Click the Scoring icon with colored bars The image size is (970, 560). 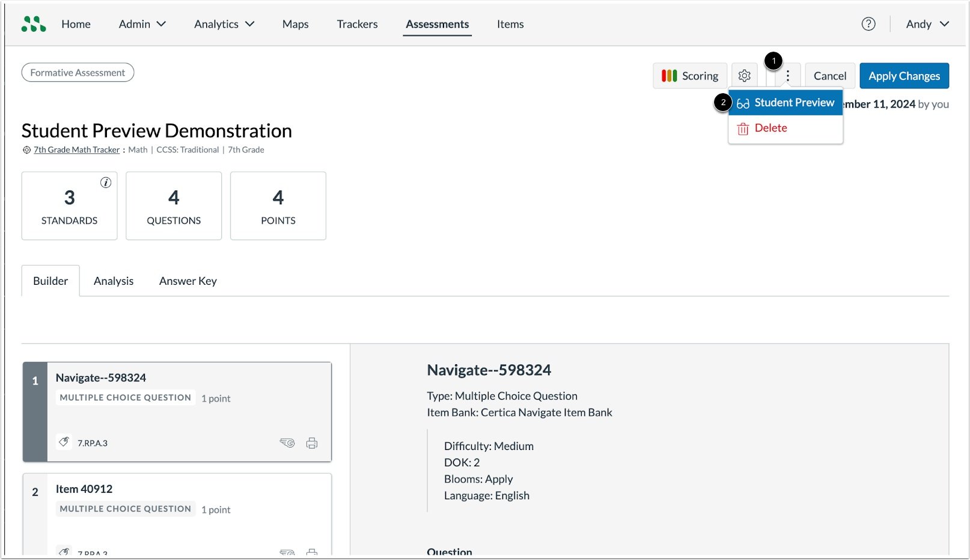tap(669, 76)
